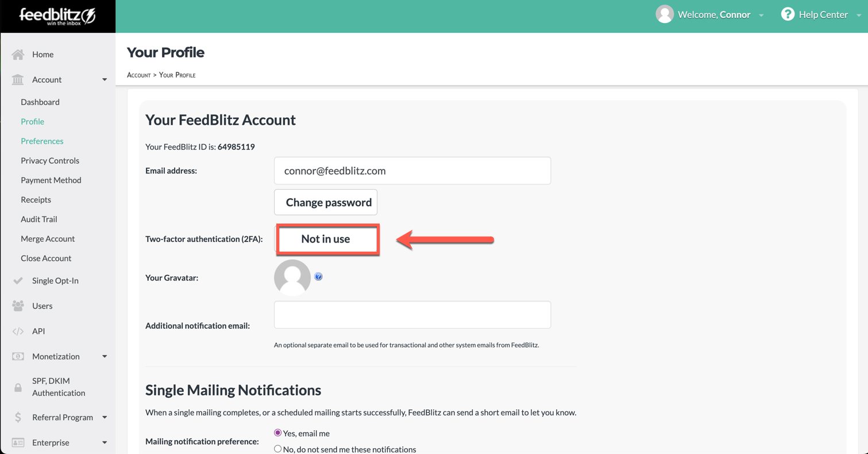Open Dashboard in the sidebar

[40, 102]
